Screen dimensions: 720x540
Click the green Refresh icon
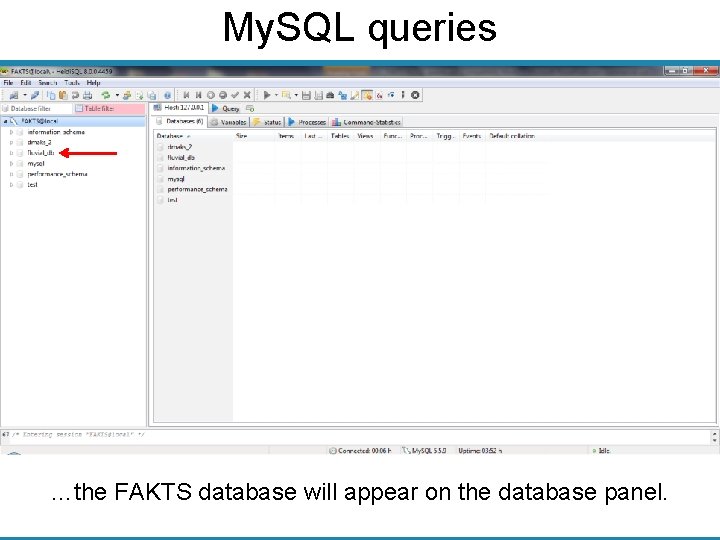point(106,95)
